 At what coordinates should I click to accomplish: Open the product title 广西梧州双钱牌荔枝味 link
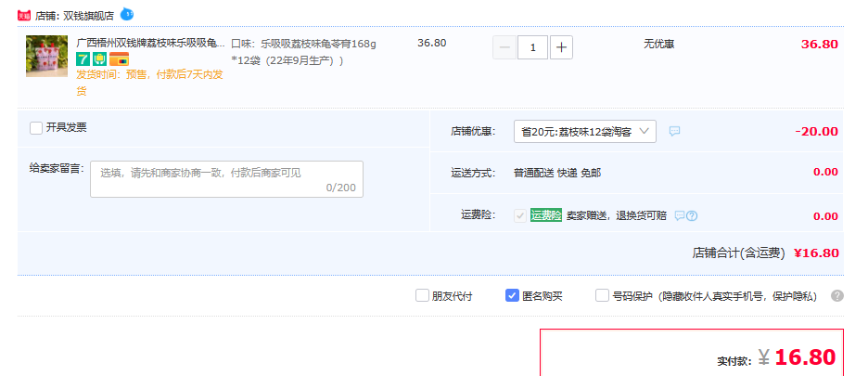click(x=150, y=44)
